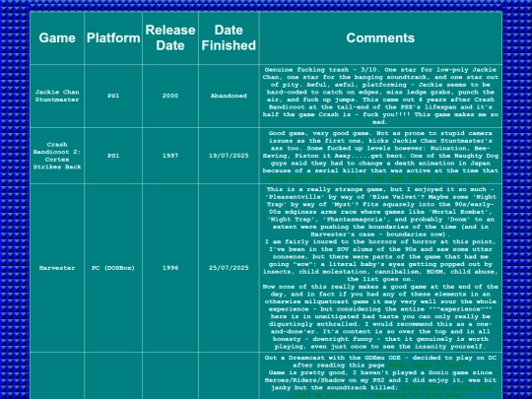Click the release year '1996' cell
This screenshot has height=399, width=532.
tap(170, 268)
